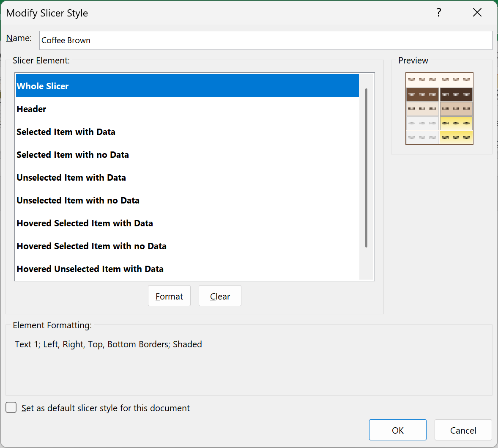This screenshot has width=498, height=448.
Task: Click the Help question mark icon
Action: coord(439,13)
